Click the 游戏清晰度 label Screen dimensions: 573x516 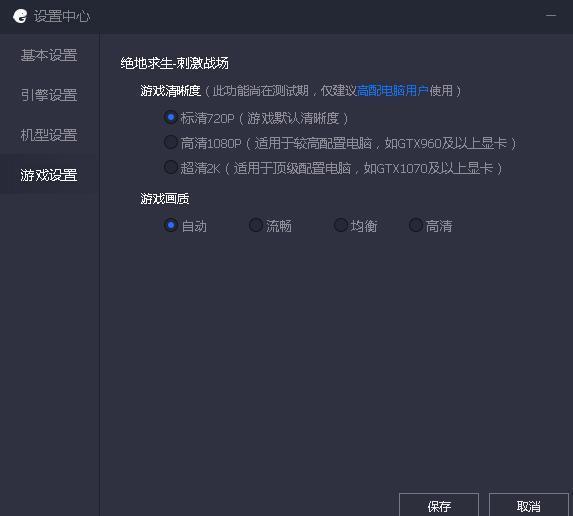click(x=171, y=91)
